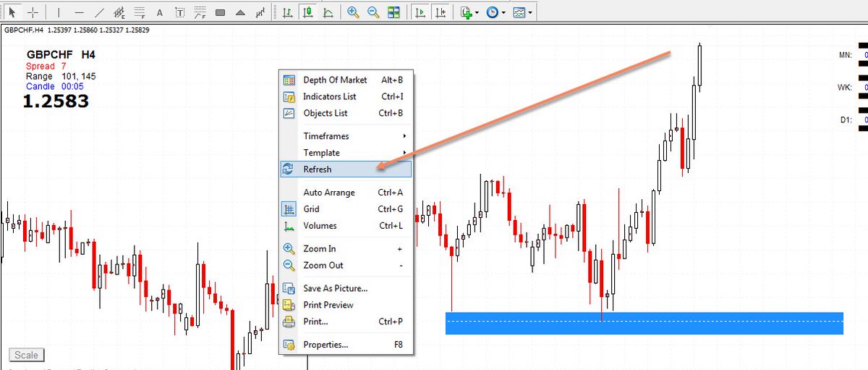Select the Fibonacci retracement tool
Viewport: 868px width, 370px height.
[140, 12]
